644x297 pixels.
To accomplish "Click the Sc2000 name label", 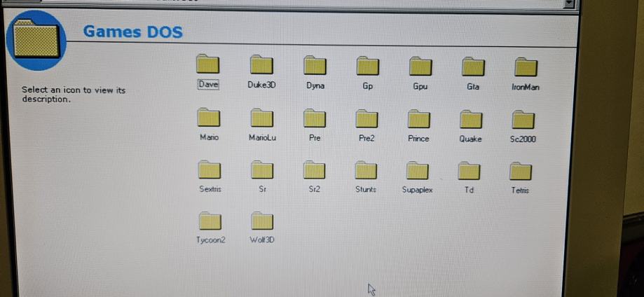I will [523, 139].
